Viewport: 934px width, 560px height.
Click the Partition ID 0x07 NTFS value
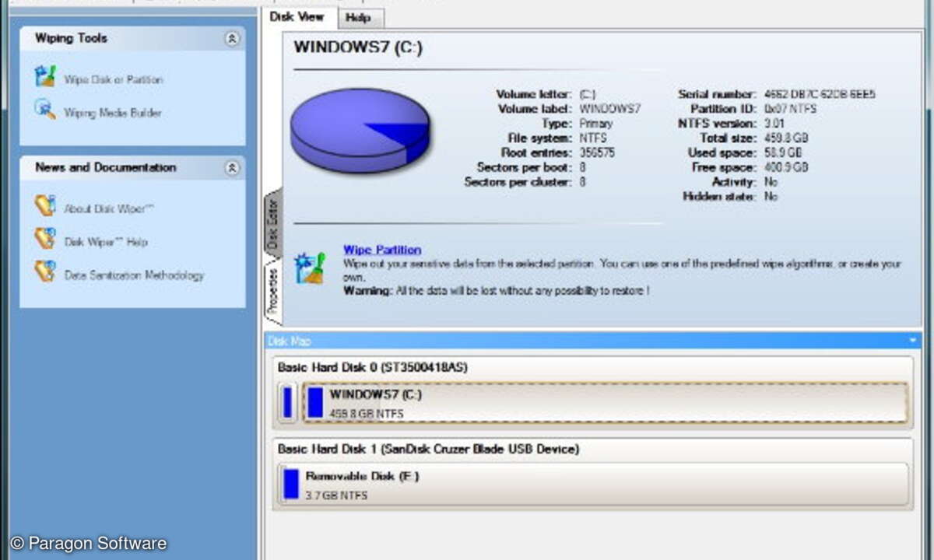click(x=791, y=109)
